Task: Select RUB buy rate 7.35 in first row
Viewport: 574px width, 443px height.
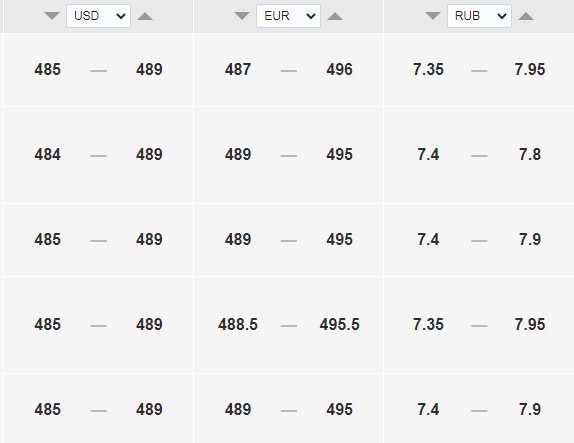Action: pyautogui.click(x=428, y=70)
